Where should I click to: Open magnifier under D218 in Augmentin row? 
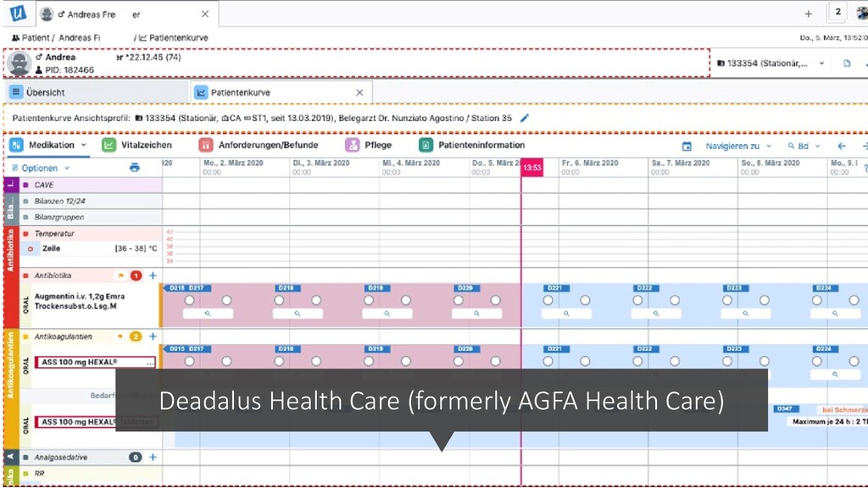[298, 313]
